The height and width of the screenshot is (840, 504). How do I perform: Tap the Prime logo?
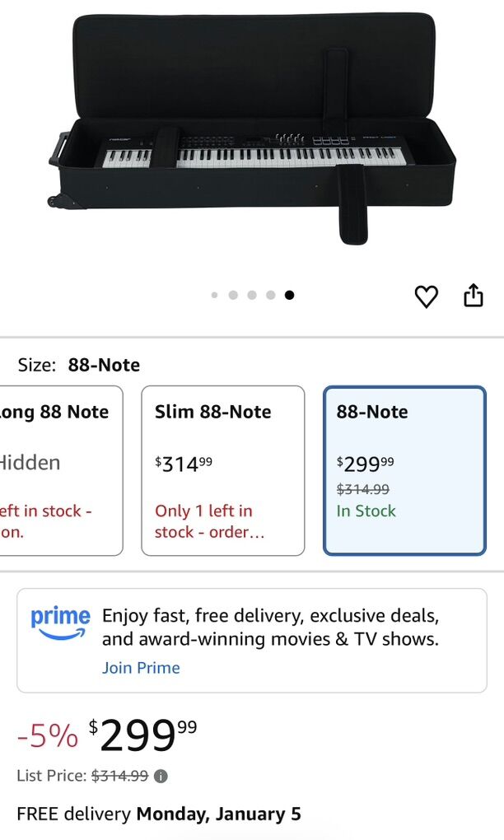point(60,623)
